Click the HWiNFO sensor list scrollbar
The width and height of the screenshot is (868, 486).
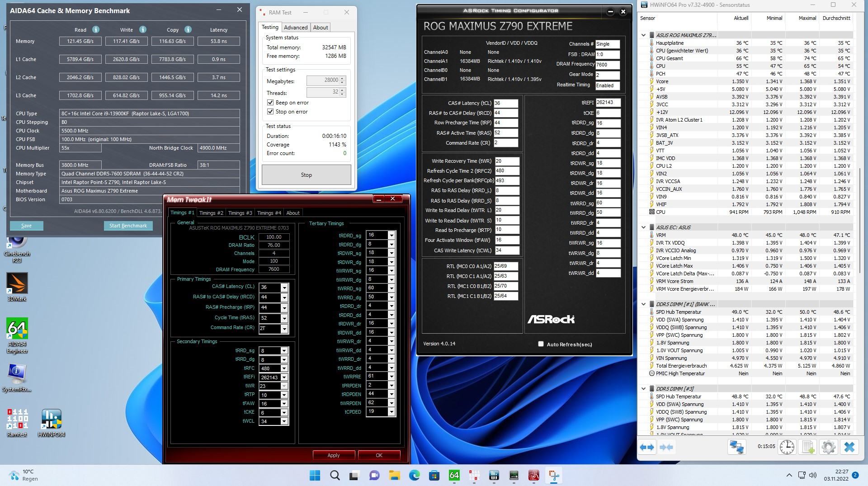(x=860, y=220)
